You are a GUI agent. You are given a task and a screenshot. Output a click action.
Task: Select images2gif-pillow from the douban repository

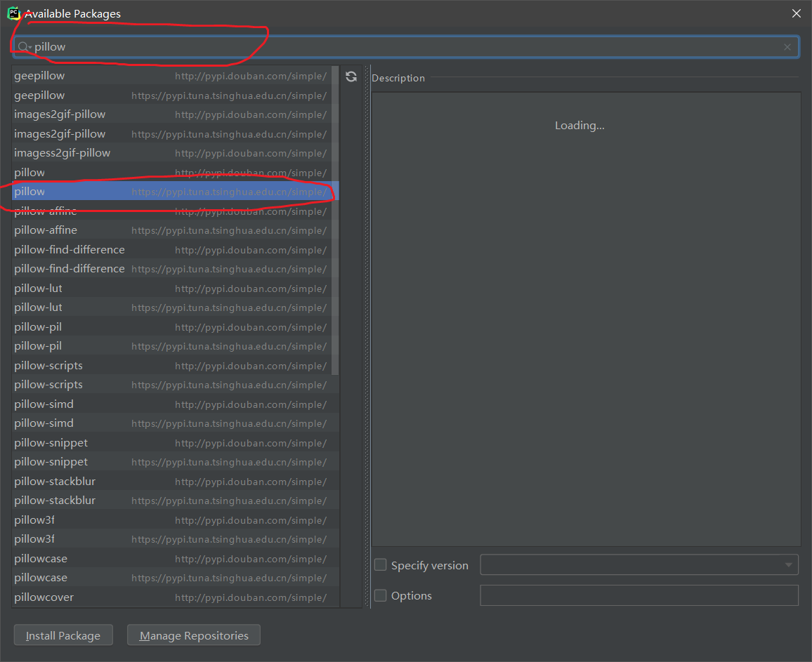pyautogui.click(x=171, y=114)
